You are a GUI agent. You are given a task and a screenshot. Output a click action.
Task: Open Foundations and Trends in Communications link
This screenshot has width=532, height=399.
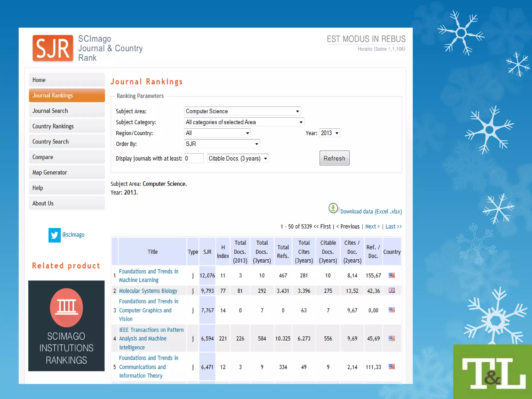pos(149,367)
